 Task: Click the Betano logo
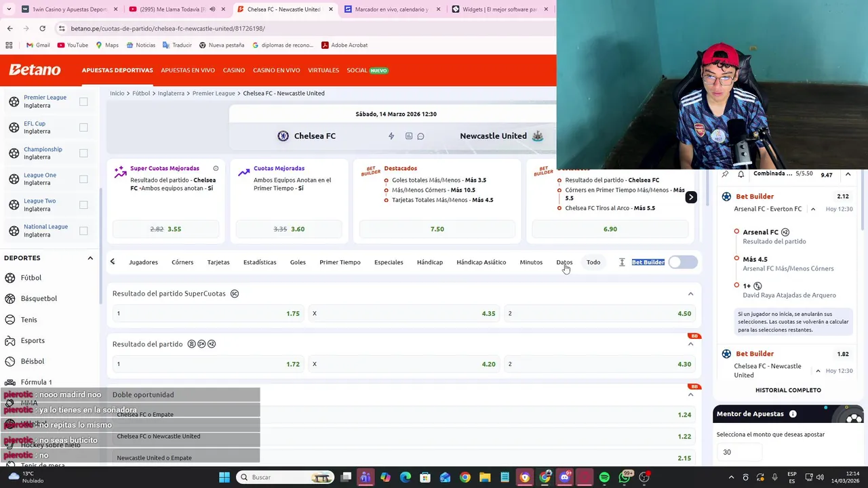click(35, 70)
